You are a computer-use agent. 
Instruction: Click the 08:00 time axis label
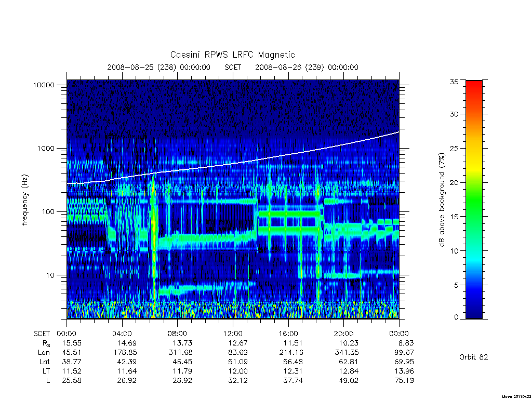(x=178, y=334)
